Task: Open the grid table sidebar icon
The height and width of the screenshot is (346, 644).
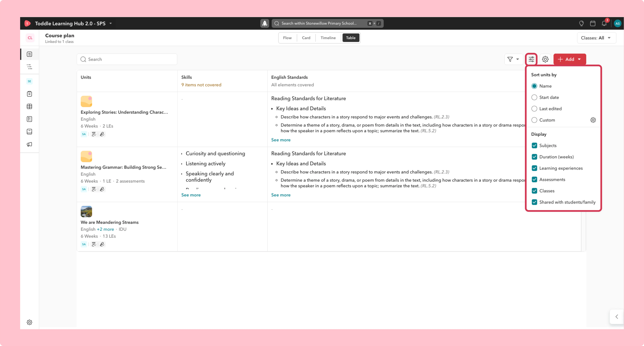Action: pyautogui.click(x=29, y=107)
